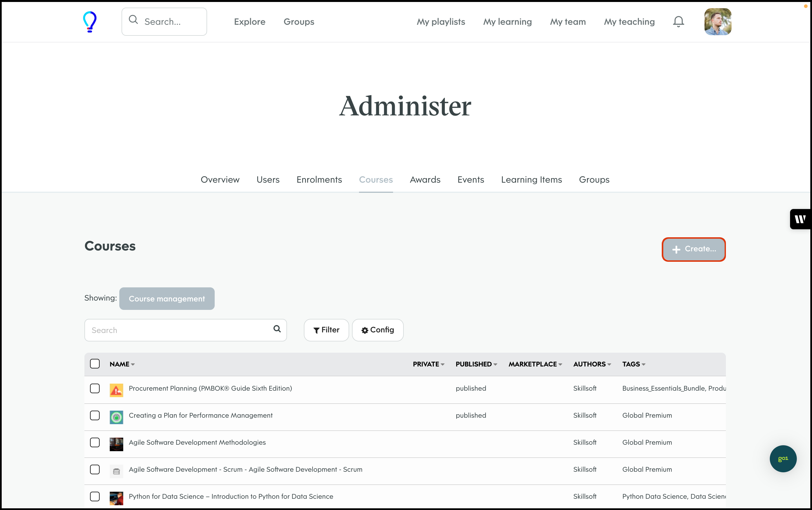
Task: Open the Filter button
Action: [326, 330]
